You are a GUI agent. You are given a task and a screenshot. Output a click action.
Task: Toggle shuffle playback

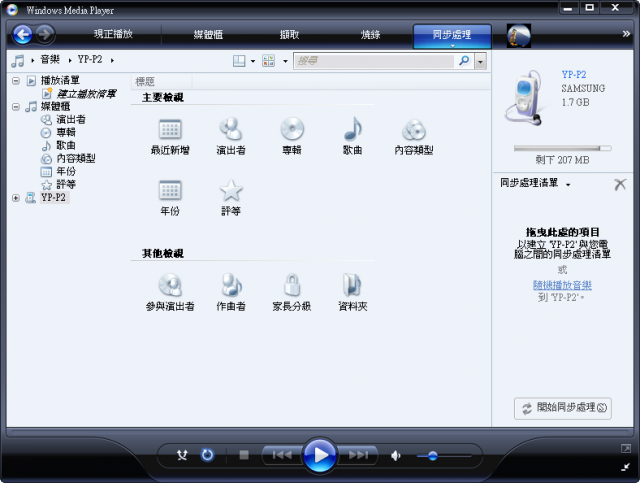182,455
